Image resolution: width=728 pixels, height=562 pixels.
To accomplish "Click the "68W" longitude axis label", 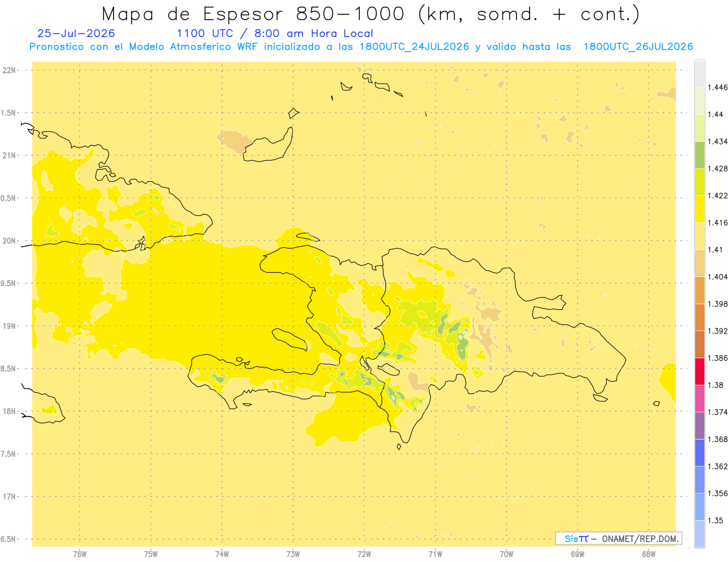I will (649, 554).
